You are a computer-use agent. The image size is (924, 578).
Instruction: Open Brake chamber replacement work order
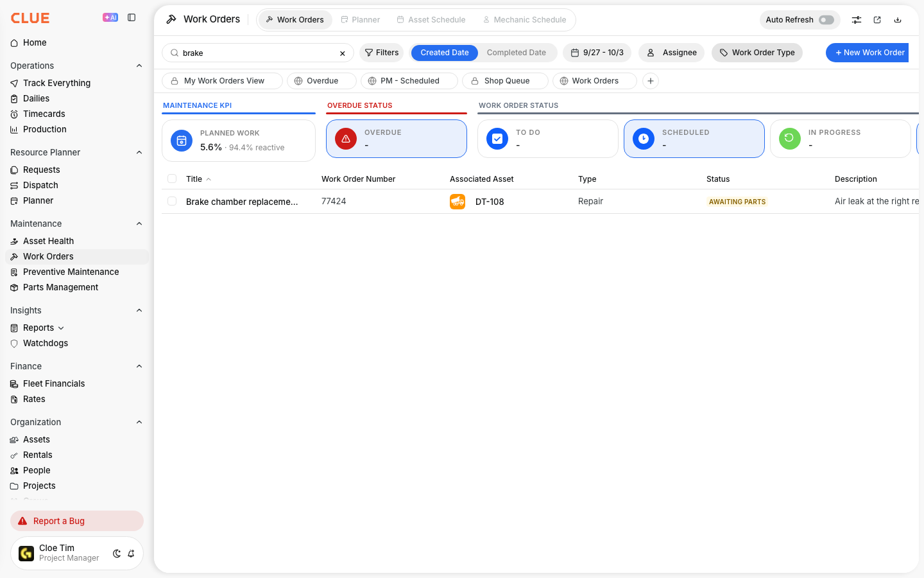coord(242,202)
